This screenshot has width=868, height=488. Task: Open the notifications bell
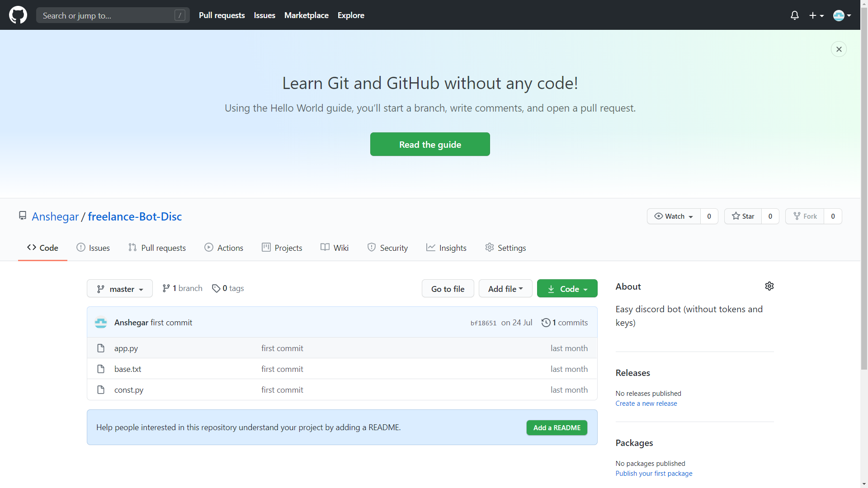point(795,15)
